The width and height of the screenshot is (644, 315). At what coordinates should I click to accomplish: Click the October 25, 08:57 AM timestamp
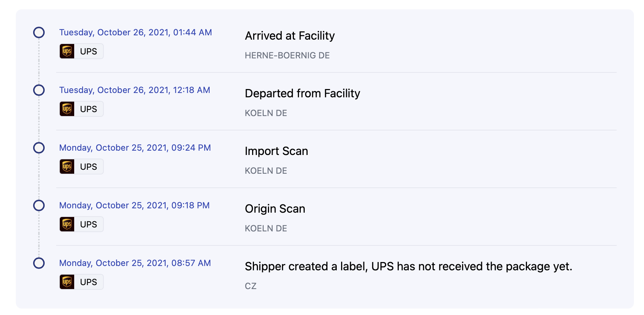(135, 263)
